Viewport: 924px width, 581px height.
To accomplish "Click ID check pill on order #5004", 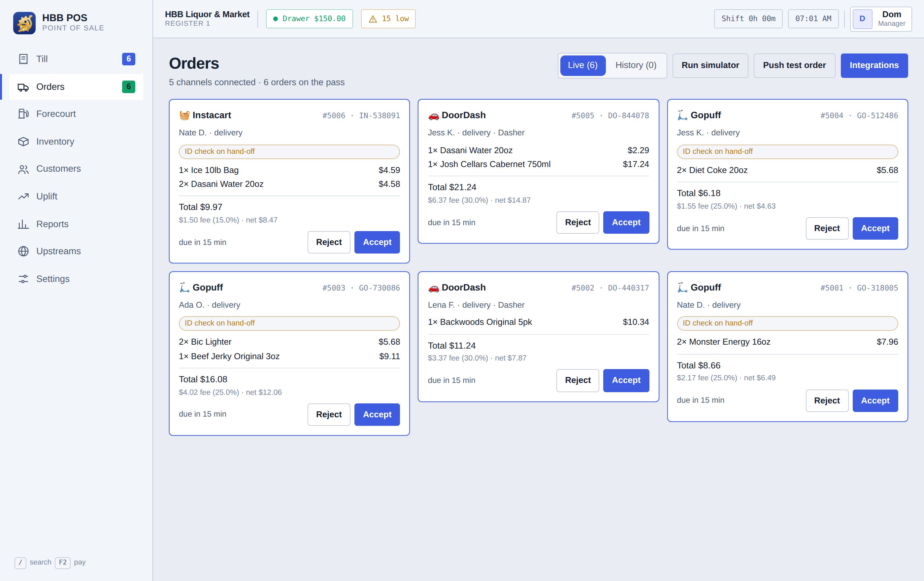I will (787, 152).
